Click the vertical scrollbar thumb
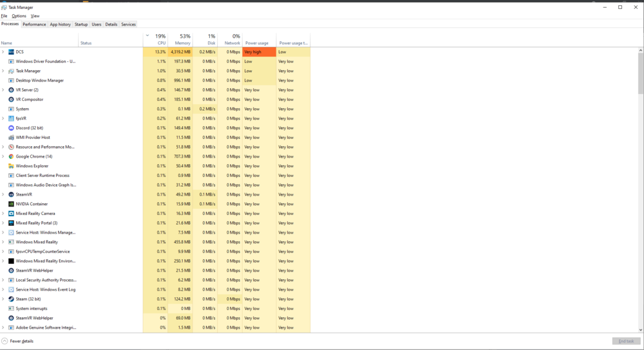This screenshot has width=644, height=350. pos(640,73)
